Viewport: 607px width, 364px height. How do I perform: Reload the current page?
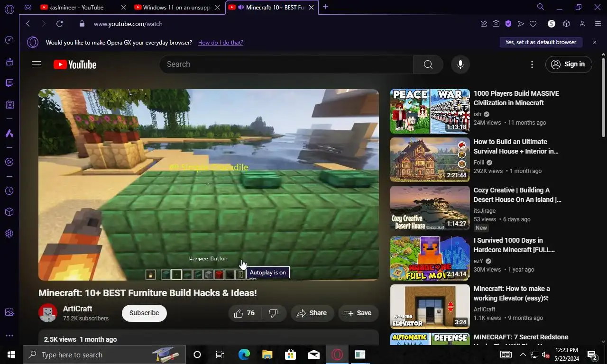[59, 24]
